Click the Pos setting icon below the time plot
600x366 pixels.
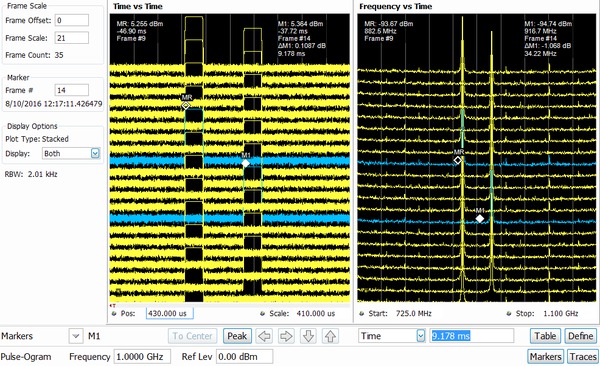114,314
